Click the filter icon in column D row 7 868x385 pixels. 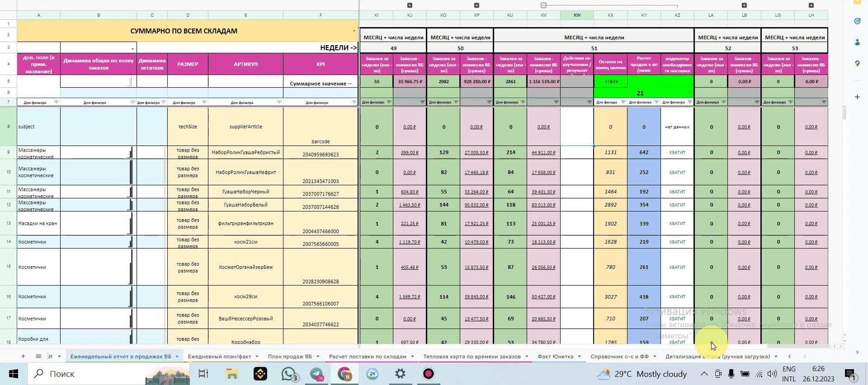[x=204, y=102]
